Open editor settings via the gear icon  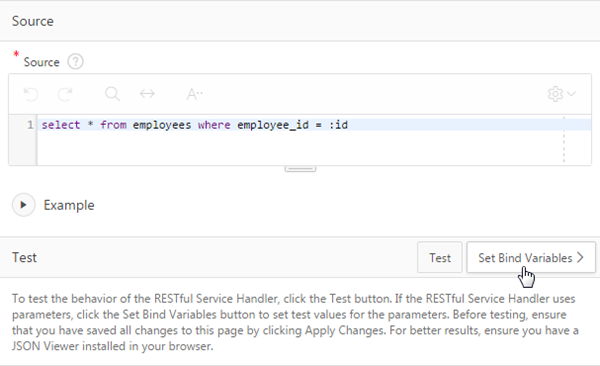pyautogui.click(x=555, y=94)
